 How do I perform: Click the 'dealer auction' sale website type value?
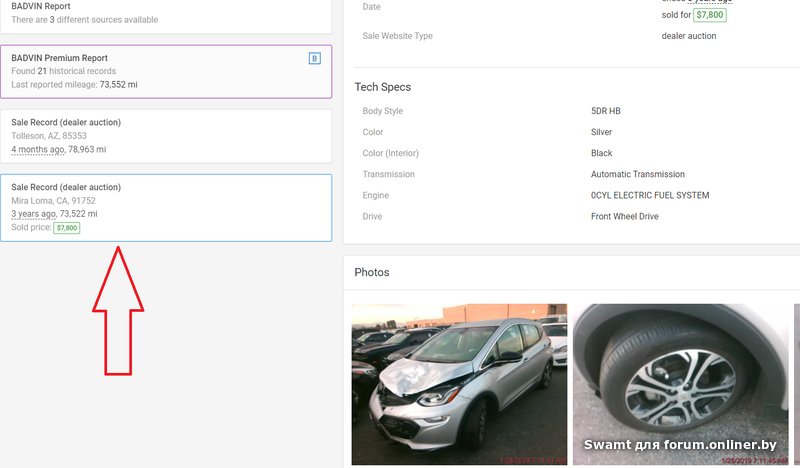[689, 37]
